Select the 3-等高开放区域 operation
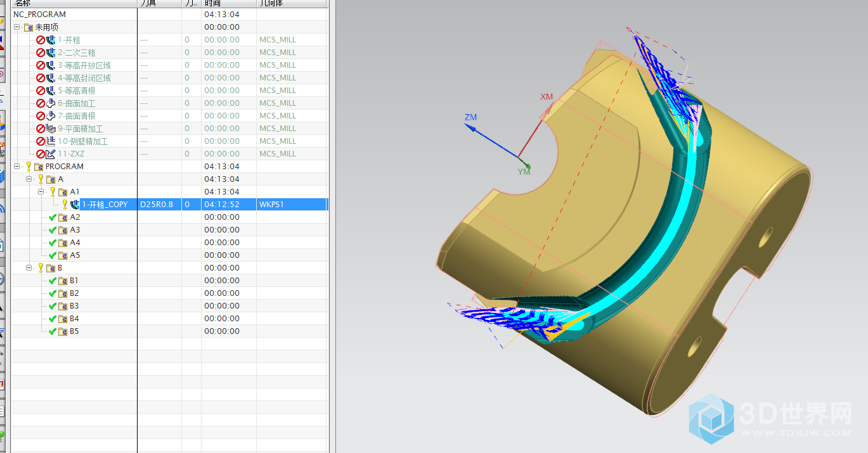Viewport: 868px width, 453px height. coord(84,65)
